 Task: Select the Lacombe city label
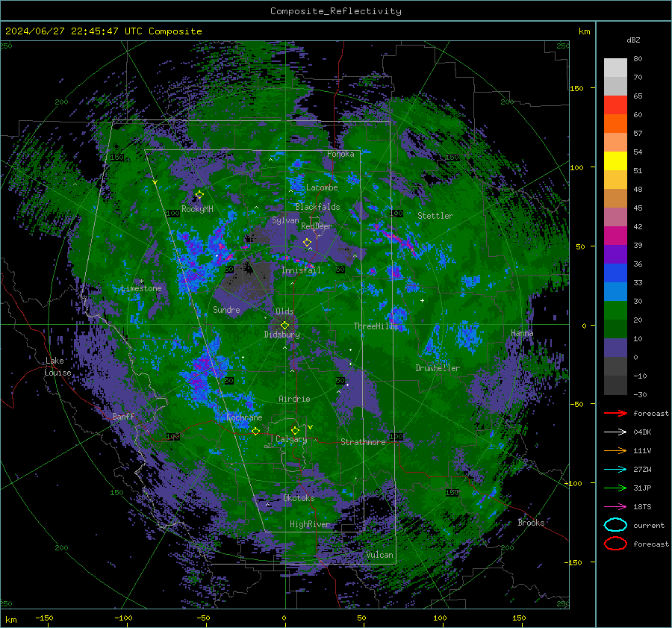coord(322,187)
